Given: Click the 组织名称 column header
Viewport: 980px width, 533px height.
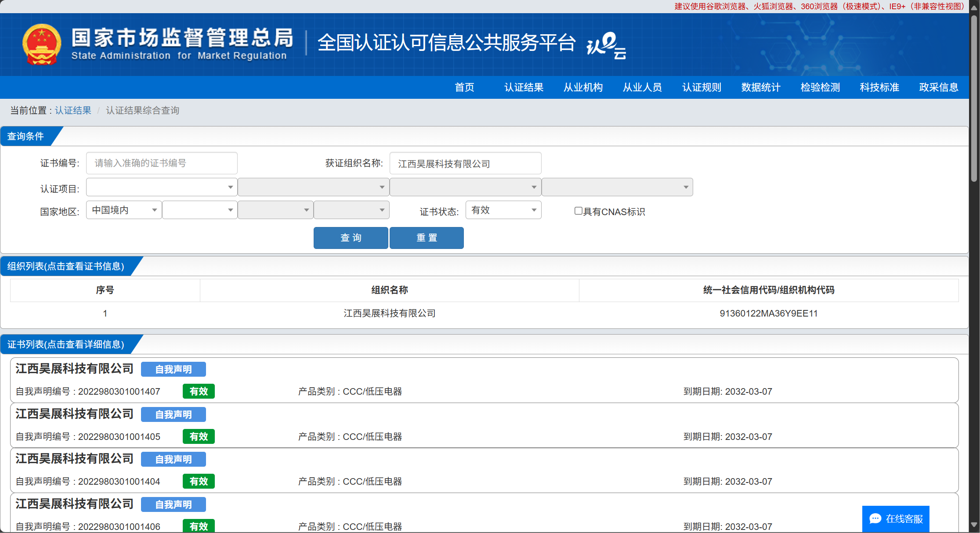Looking at the screenshot, I should (389, 290).
